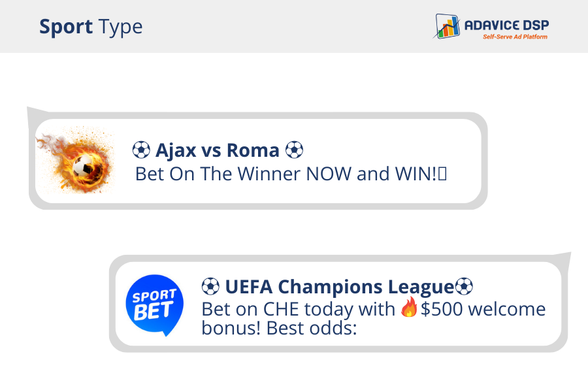
Task: Click the flaming soccer ball image
Action: [76, 161]
